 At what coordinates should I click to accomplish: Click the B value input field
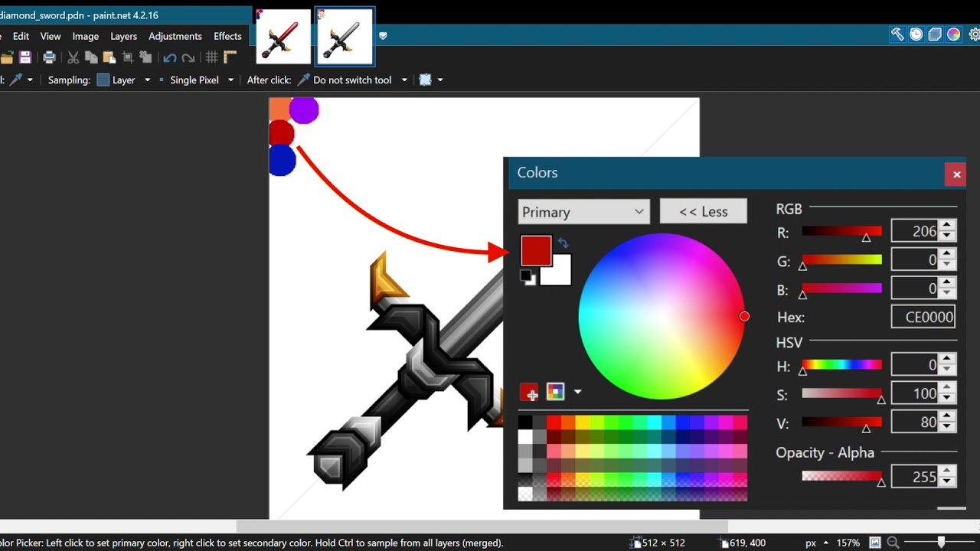[x=915, y=289]
